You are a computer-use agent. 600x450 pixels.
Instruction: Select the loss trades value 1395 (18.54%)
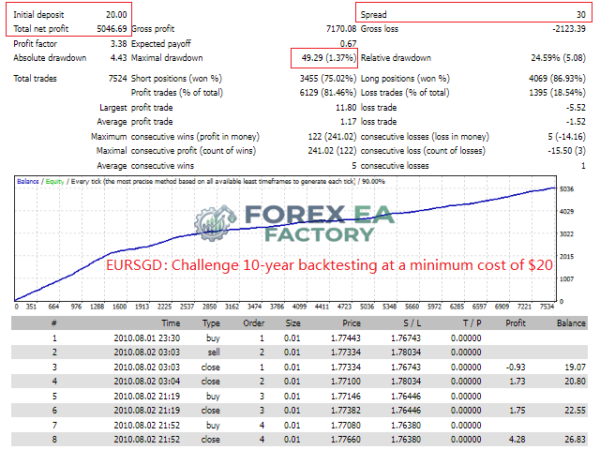[x=557, y=93]
